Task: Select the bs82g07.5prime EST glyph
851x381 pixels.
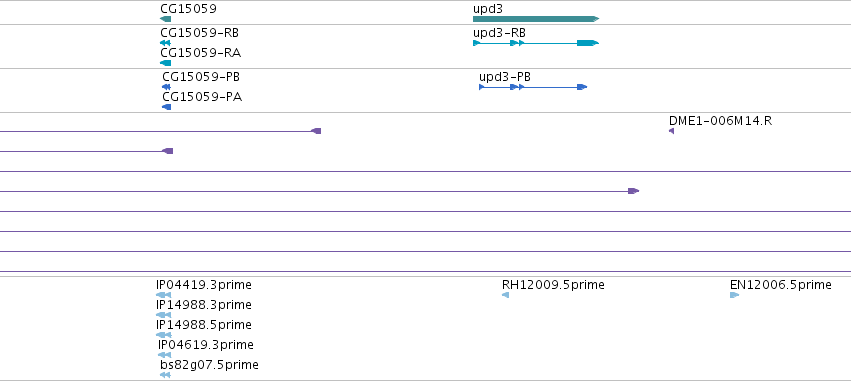Action: coord(166,375)
